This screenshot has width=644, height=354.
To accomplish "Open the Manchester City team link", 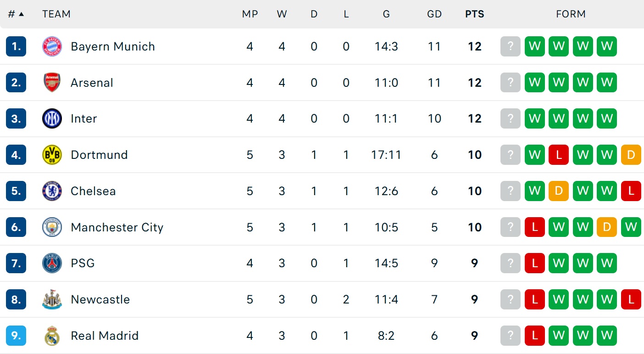I will (117, 227).
